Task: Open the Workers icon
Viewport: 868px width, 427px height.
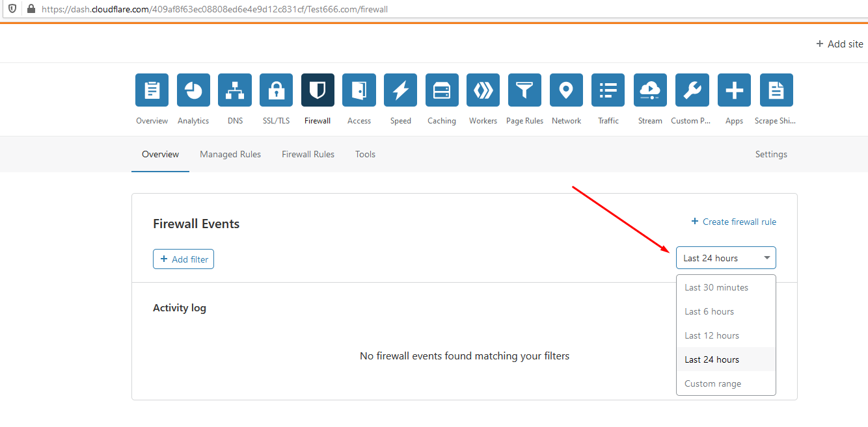Action: 483,90
